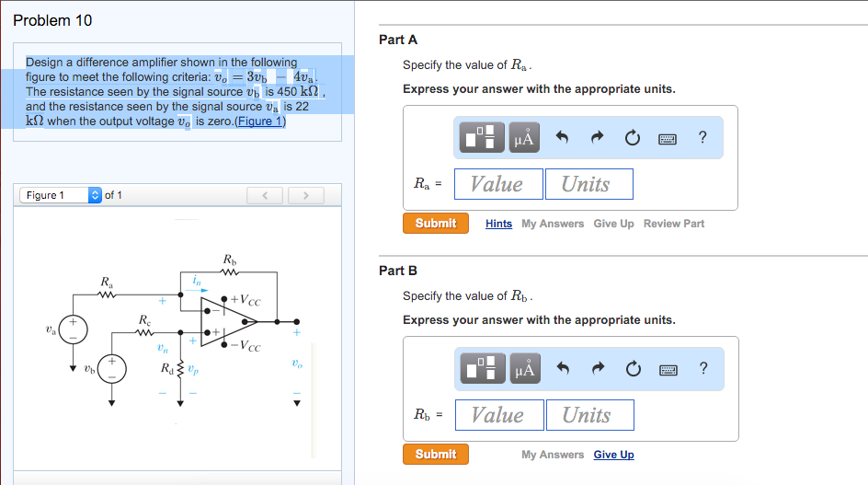Submit the Part A answer
The width and height of the screenshot is (868, 485).
435,224
